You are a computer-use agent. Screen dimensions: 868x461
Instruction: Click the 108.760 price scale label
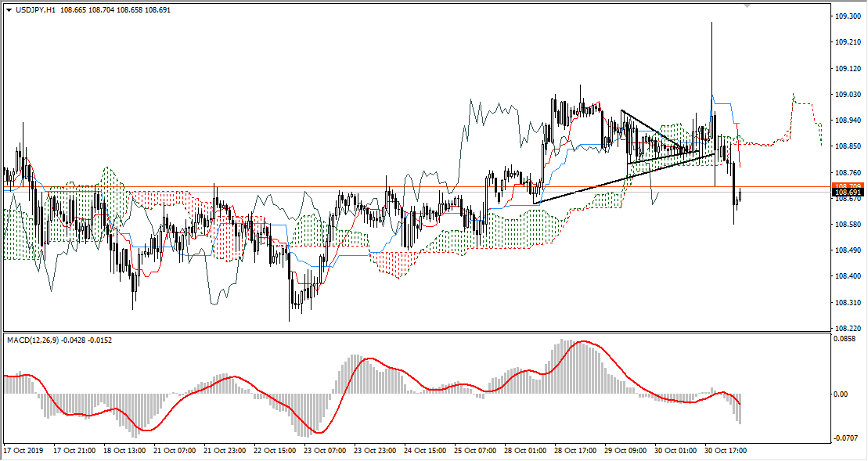click(x=847, y=172)
